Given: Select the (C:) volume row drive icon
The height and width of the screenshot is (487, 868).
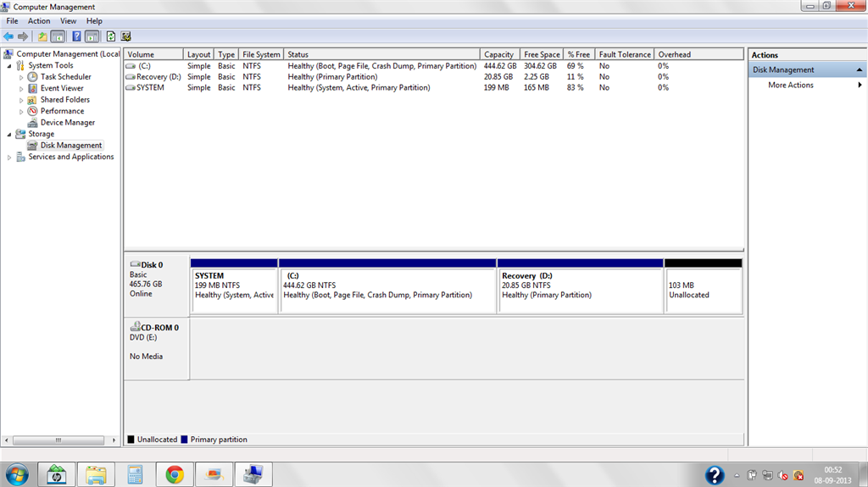Looking at the screenshot, I should tap(131, 66).
